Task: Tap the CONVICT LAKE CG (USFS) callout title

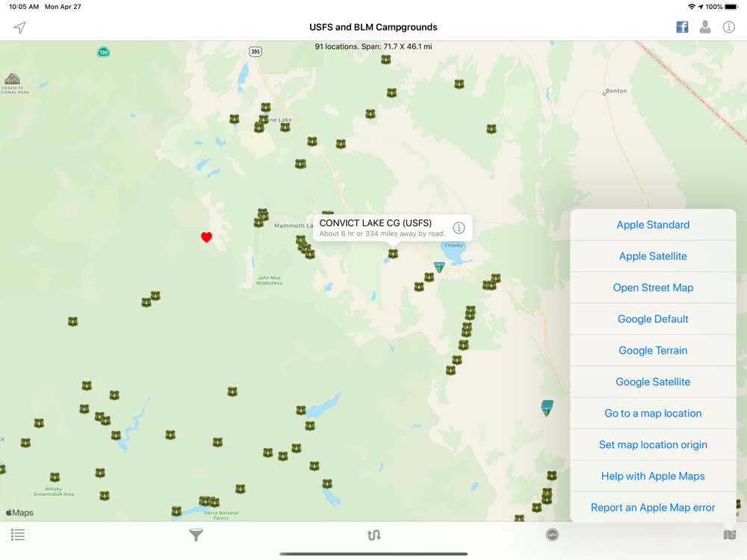Action: click(x=376, y=223)
